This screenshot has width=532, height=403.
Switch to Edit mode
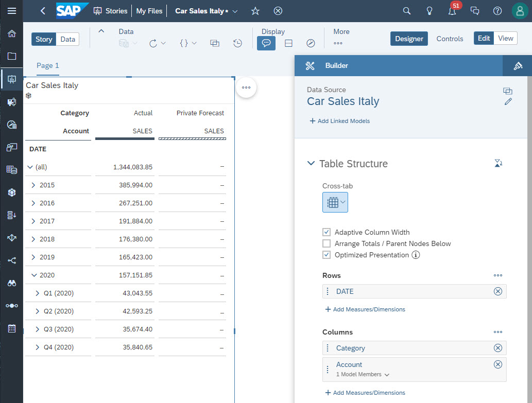pos(484,38)
